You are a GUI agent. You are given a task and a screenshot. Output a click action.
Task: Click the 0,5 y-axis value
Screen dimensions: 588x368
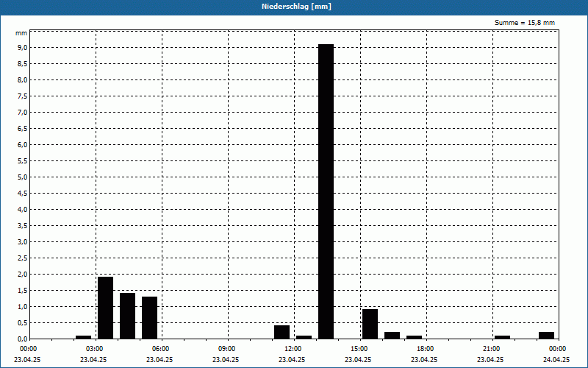[x=21, y=322]
